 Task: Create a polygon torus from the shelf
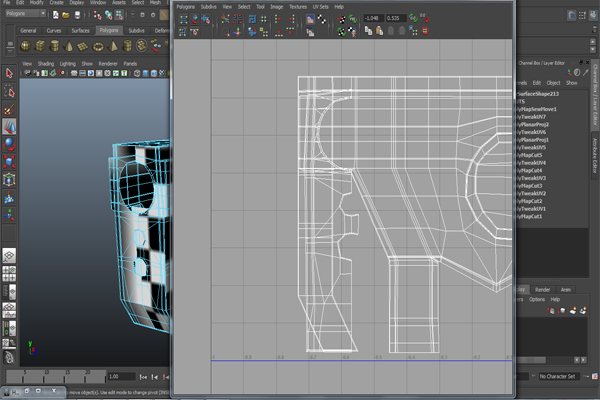(x=98, y=47)
